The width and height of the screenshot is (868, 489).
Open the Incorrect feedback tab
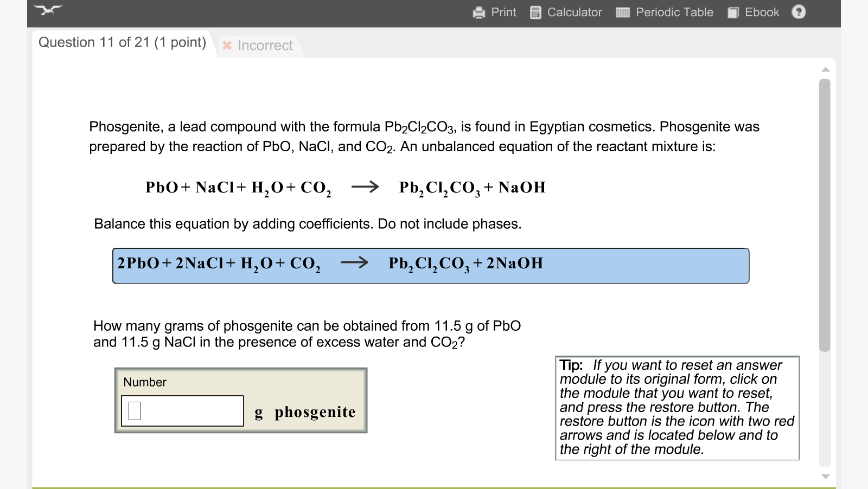click(264, 46)
